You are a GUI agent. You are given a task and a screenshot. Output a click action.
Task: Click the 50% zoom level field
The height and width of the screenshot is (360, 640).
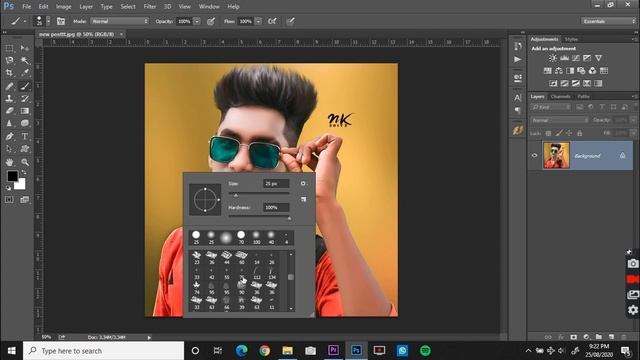pyautogui.click(x=46, y=337)
